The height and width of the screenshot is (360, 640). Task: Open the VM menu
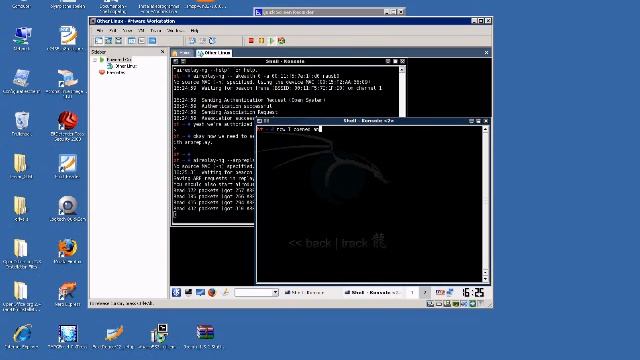tap(141, 31)
